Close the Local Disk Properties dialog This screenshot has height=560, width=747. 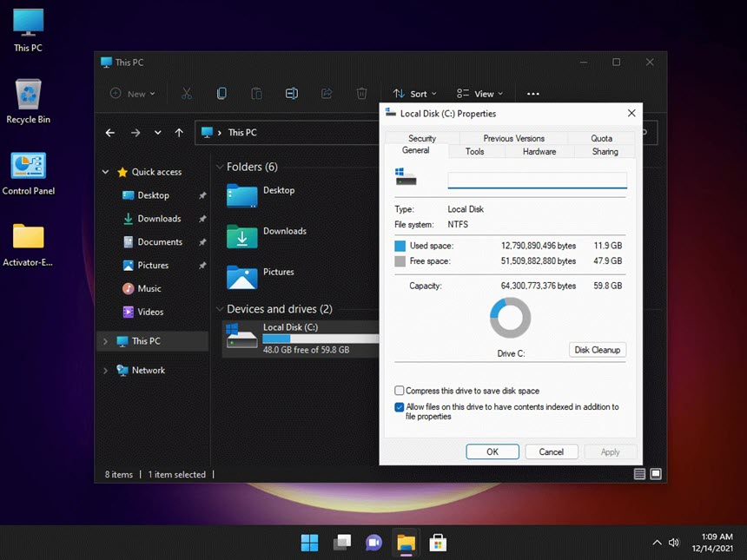pos(631,114)
